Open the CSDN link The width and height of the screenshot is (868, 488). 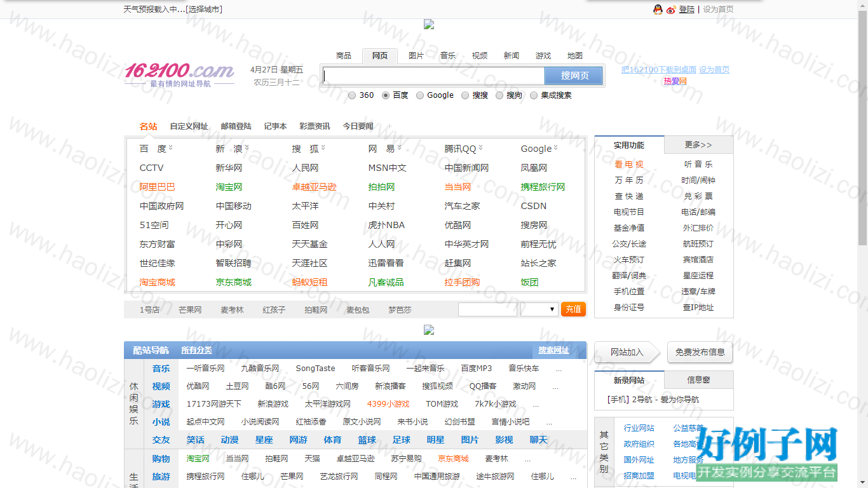(533, 206)
